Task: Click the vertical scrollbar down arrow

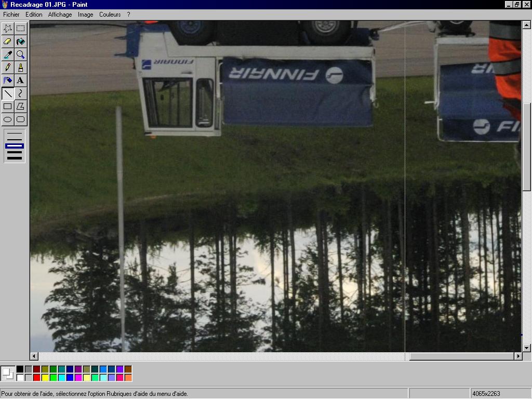Action: pos(526,348)
